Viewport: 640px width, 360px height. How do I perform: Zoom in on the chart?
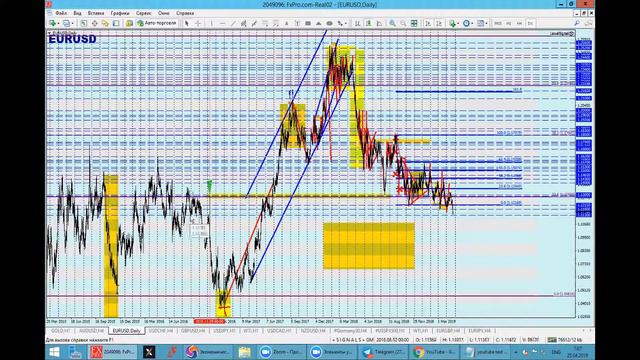[392, 23]
